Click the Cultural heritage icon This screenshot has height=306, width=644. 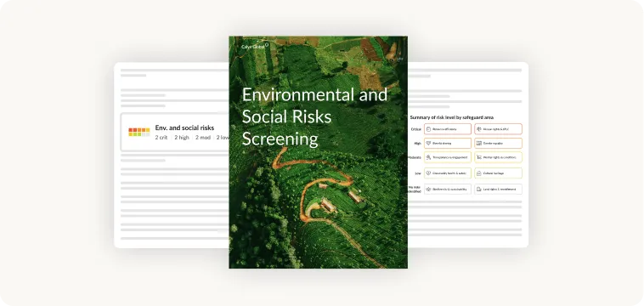(479, 173)
